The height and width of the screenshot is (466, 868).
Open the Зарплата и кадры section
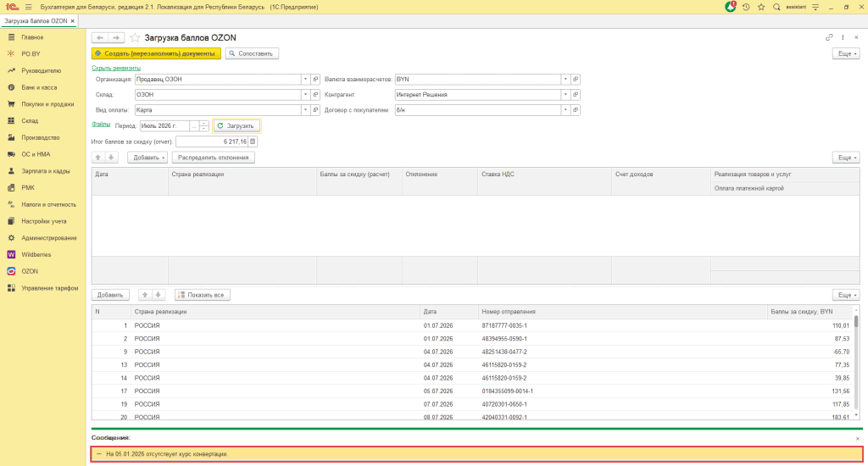click(46, 171)
